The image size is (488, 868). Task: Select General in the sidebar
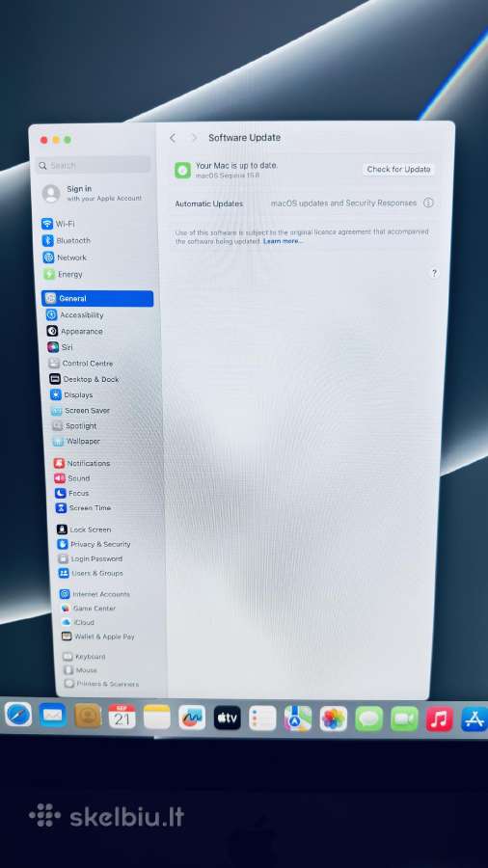[x=97, y=298]
